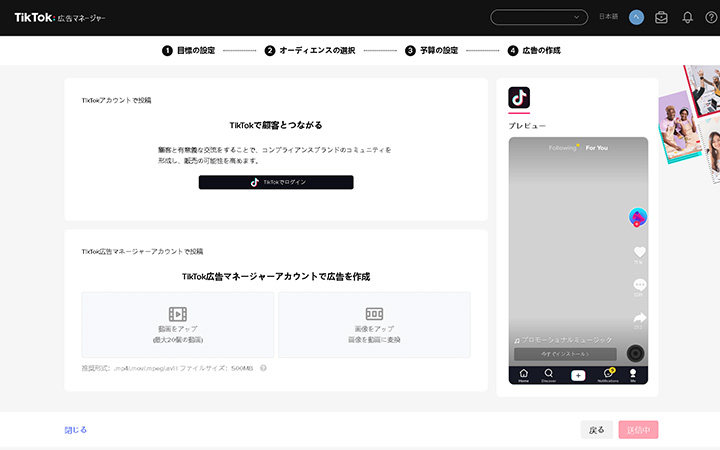The image size is (720, 450).
Task: Select the TikTok app icon above preview
Action: [x=519, y=97]
